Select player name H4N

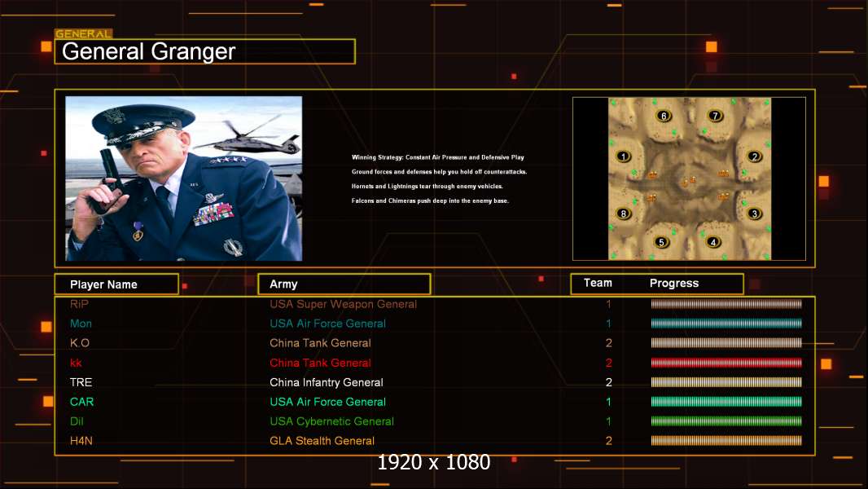pyautogui.click(x=81, y=441)
